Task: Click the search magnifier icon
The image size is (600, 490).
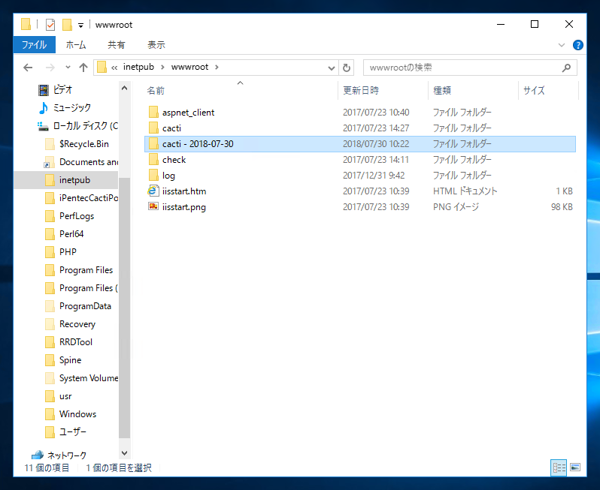Action: click(x=566, y=68)
